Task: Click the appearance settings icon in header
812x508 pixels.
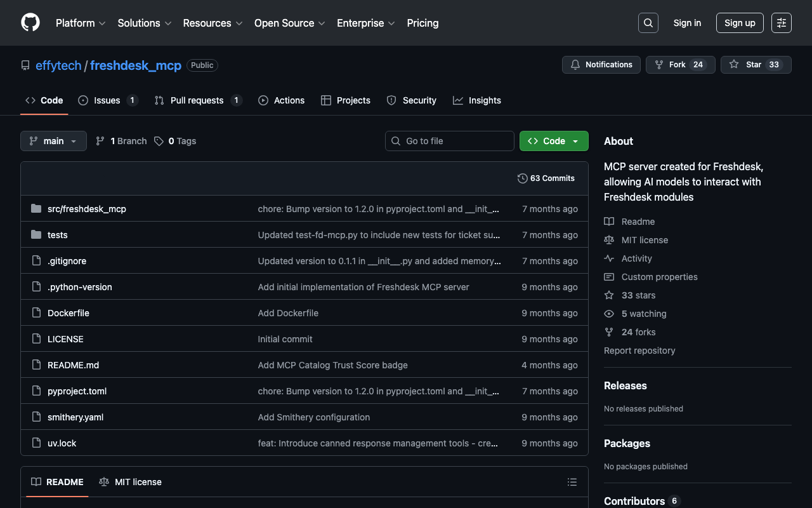Action: pos(781,23)
